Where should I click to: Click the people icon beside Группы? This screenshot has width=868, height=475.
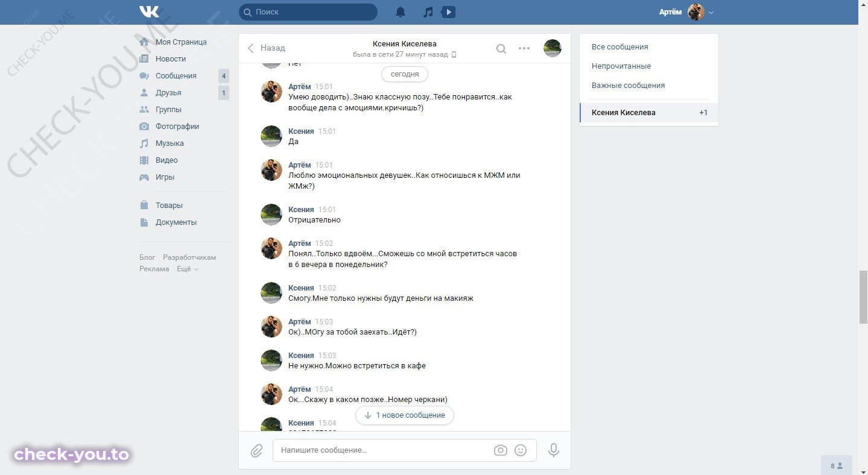click(144, 110)
